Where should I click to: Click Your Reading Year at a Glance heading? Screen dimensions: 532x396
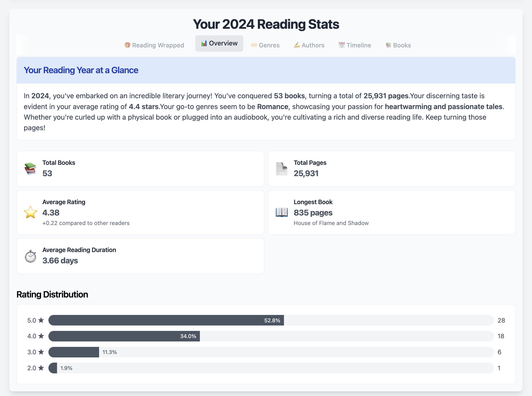(81, 70)
